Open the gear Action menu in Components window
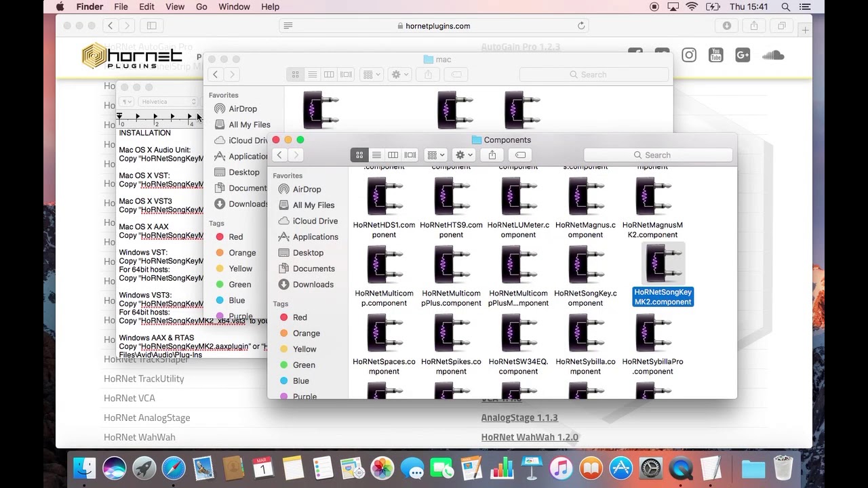 coord(464,155)
